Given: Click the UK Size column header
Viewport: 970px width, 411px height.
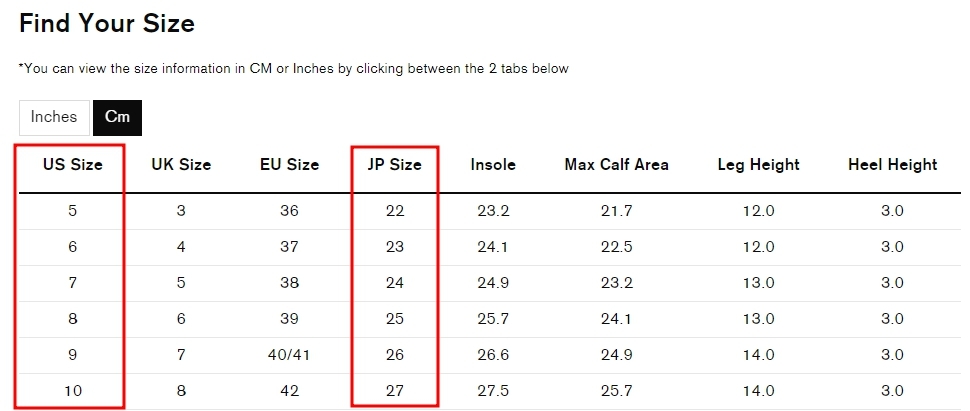Looking at the screenshot, I should pyautogui.click(x=181, y=164).
